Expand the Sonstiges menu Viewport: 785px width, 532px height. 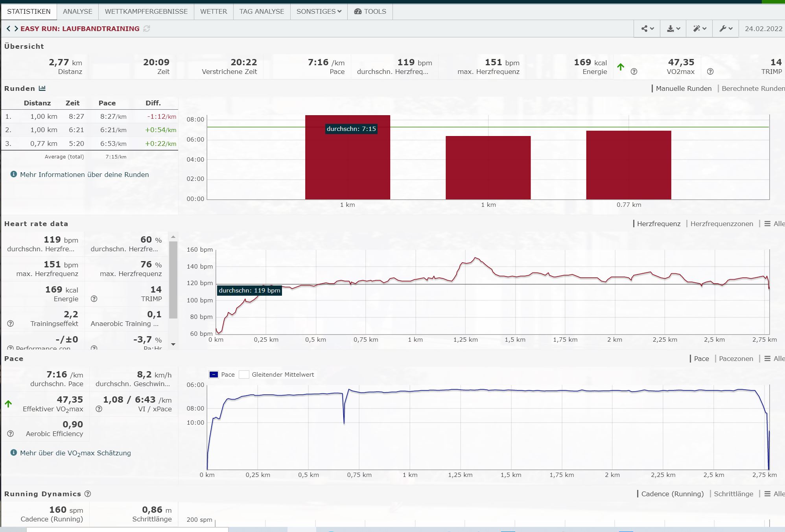point(319,11)
